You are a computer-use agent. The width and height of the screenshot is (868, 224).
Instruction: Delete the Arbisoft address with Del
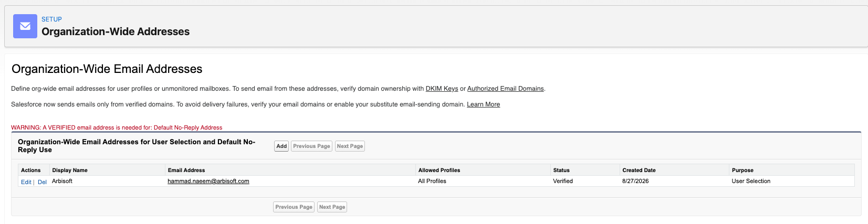pyautogui.click(x=42, y=182)
